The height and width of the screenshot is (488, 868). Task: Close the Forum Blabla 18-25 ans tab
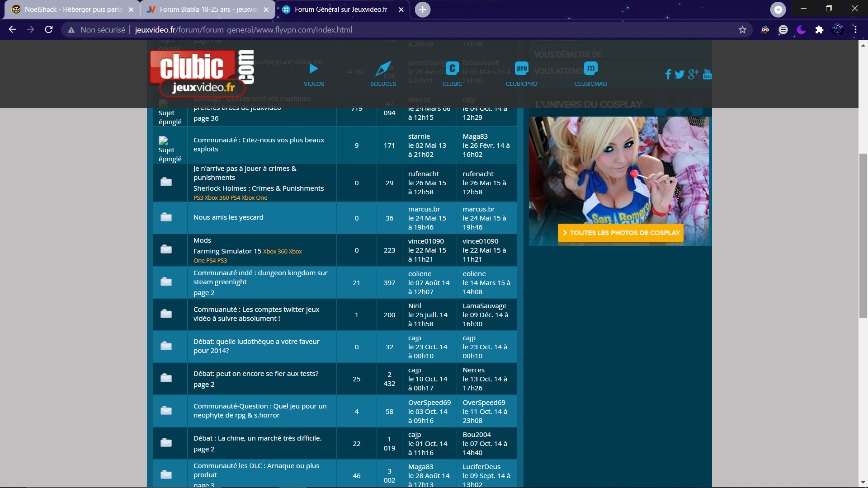(x=266, y=9)
